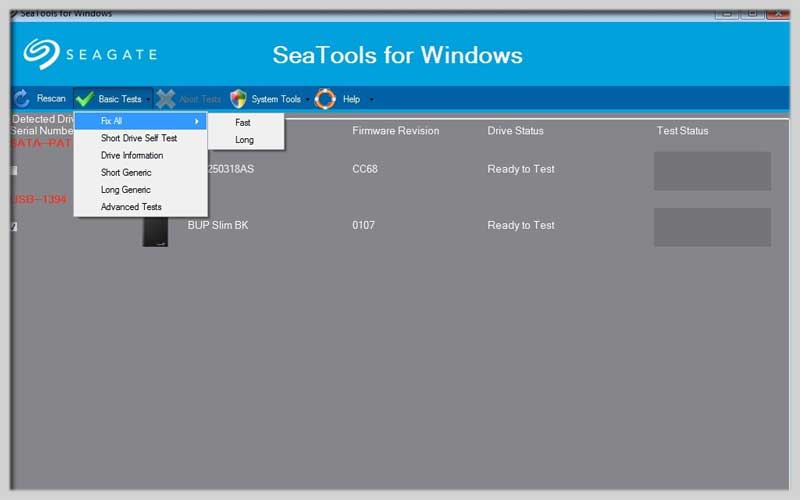Click the SeaTools for Windows title

[397, 55]
